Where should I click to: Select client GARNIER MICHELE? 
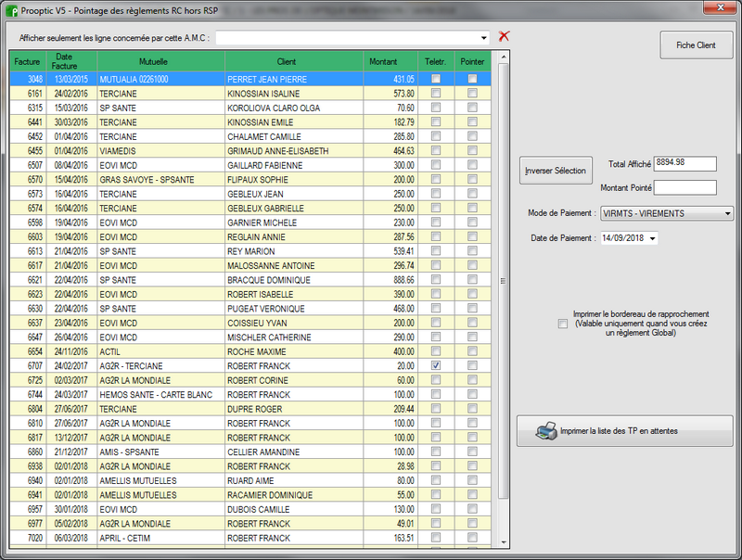tap(262, 223)
